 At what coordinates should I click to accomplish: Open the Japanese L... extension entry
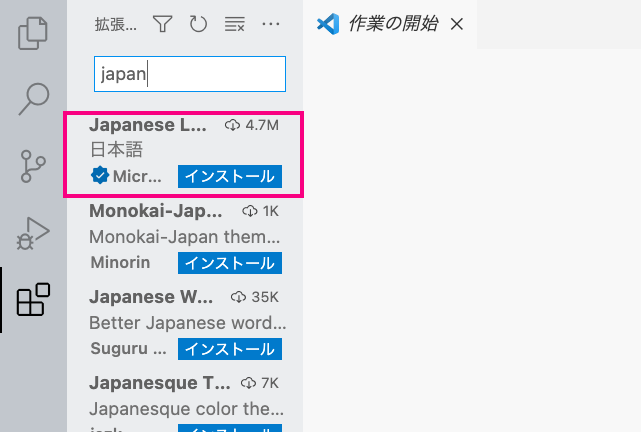[x=183, y=154]
